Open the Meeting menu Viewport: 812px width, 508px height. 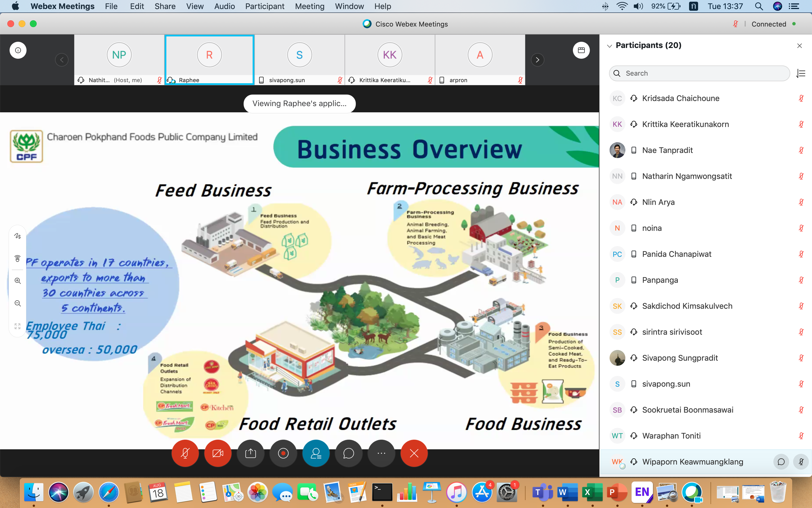(309, 6)
